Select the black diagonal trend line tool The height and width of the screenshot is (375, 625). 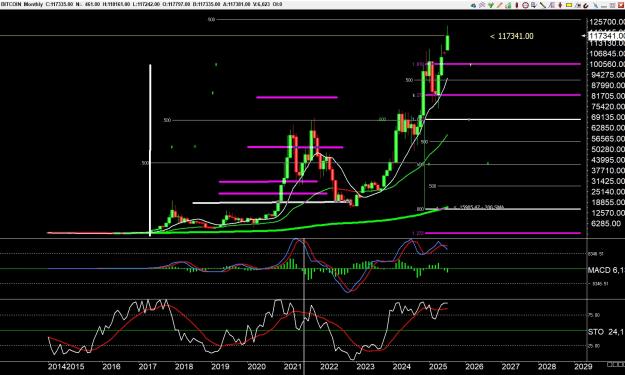[542, 5]
